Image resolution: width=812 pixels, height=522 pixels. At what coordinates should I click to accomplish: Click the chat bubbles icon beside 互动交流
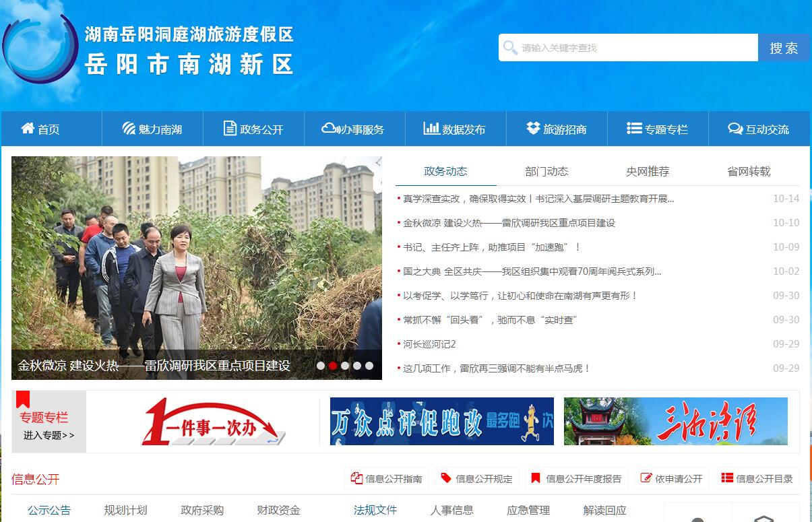(735, 128)
